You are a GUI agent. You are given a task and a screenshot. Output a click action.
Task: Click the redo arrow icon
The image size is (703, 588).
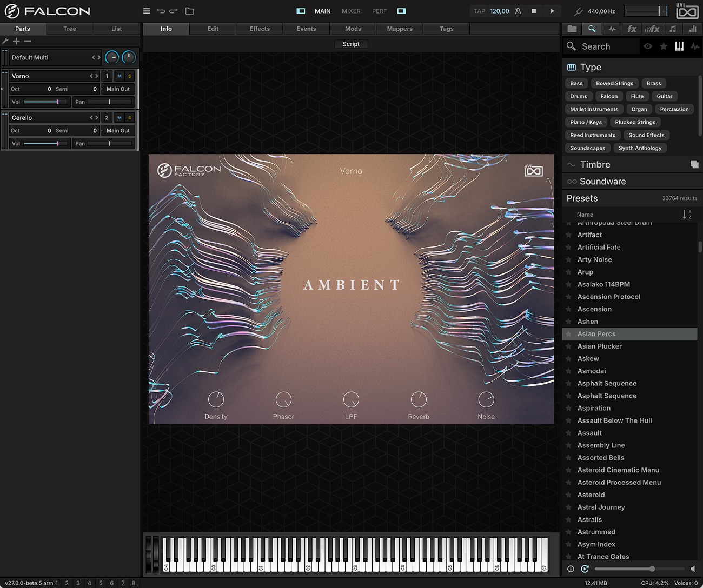174,11
